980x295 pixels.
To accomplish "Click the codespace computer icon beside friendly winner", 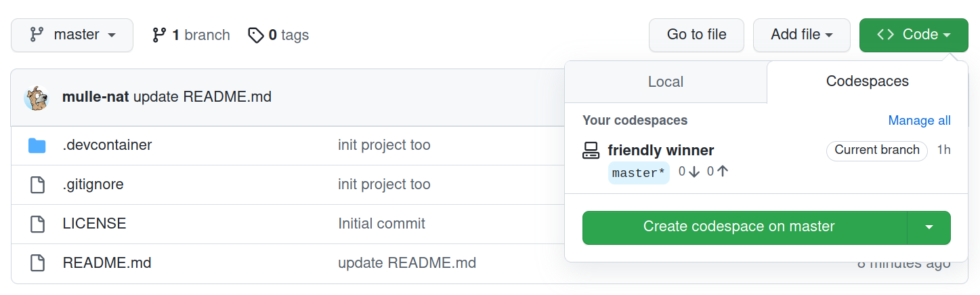I will coord(591,151).
